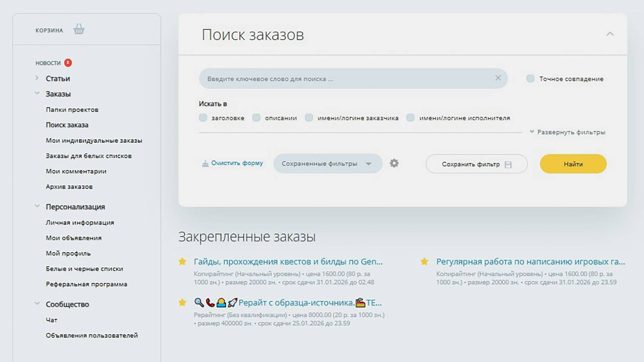Collapse the Поиск заказов panel with the chevron
Screen dimensions: 644x362
610,34
